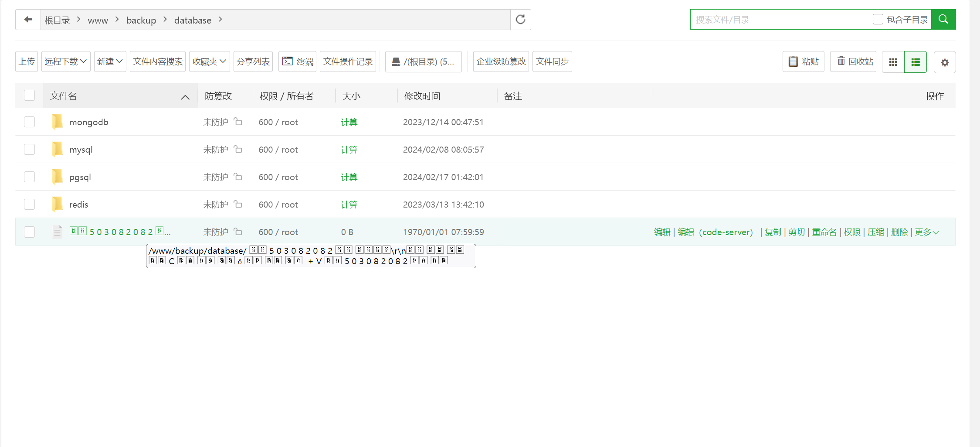
Task: Calculate size via 计算 for mongodb
Action: (x=349, y=122)
